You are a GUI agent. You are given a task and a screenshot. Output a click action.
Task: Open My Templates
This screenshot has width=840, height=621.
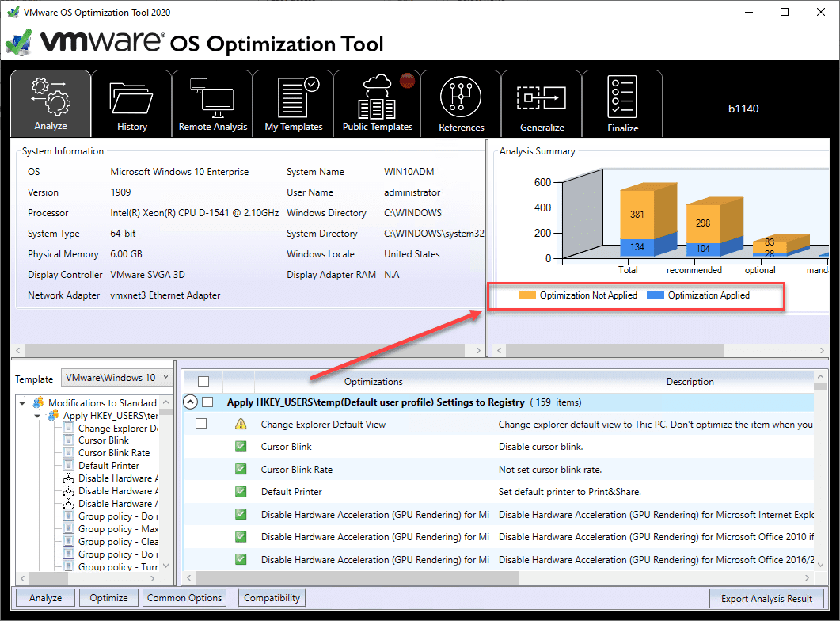pyautogui.click(x=294, y=103)
